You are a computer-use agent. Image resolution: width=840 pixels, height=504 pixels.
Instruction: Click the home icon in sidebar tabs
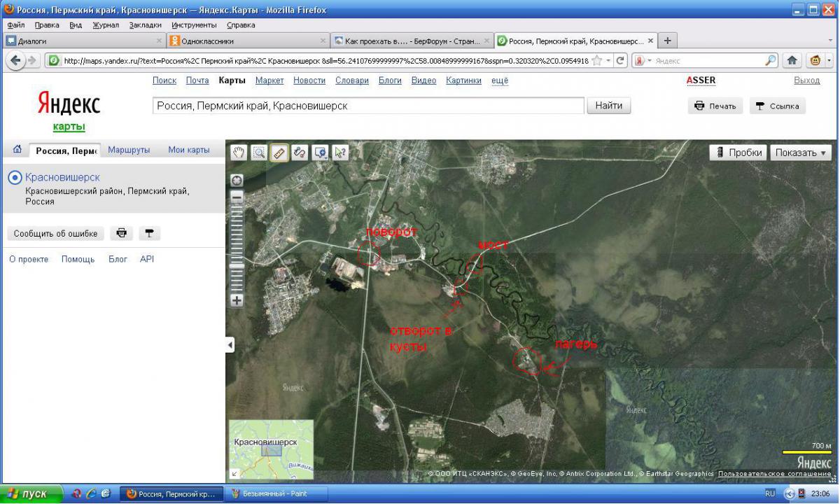point(17,149)
